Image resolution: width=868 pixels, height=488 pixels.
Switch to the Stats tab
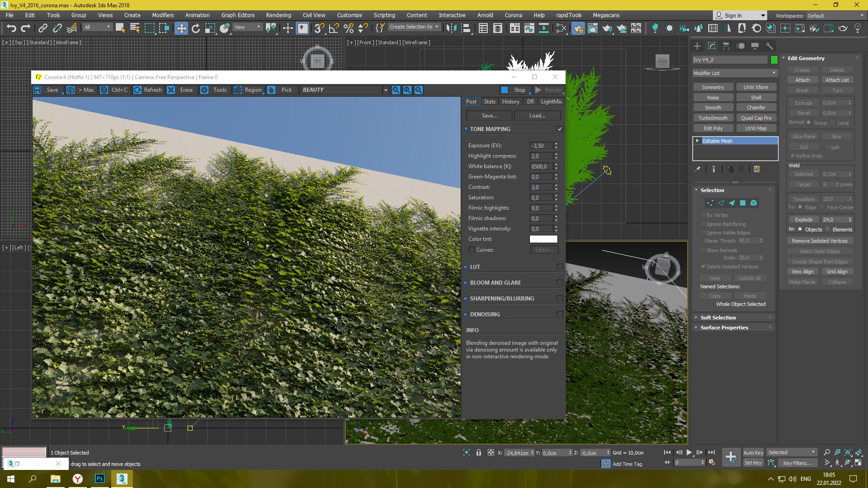(490, 102)
